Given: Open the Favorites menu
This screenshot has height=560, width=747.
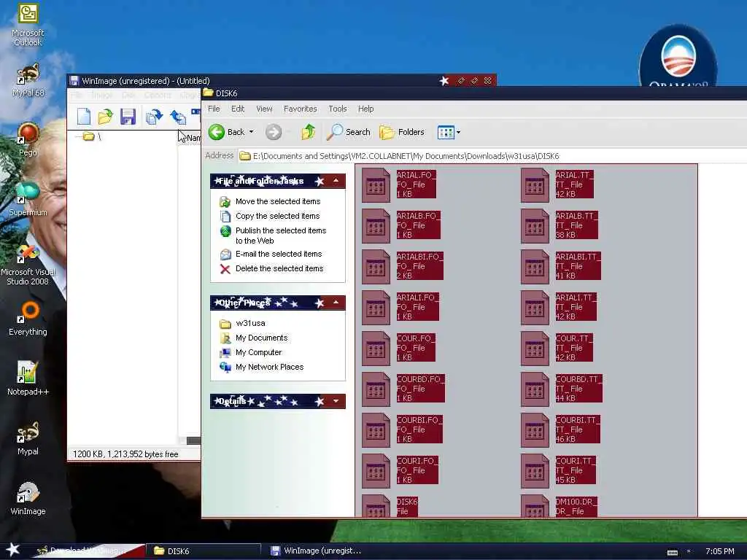Looking at the screenshot, I should click(300, 109).
